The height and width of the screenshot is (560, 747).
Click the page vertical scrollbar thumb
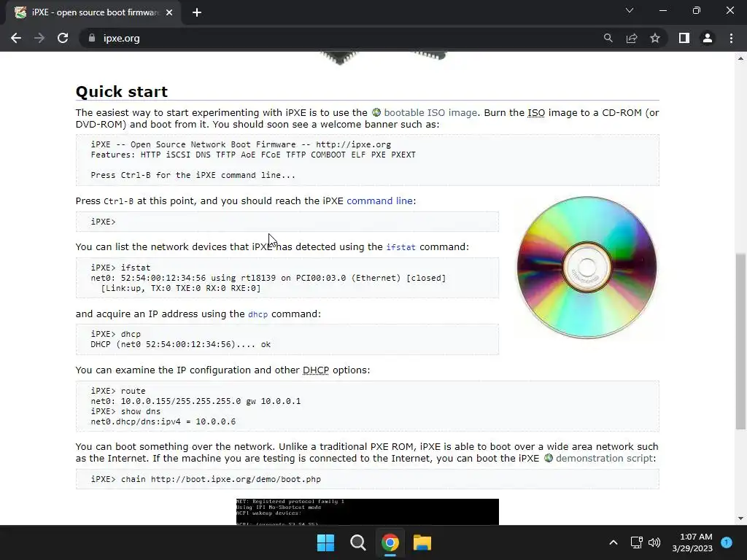click(x=740, y=341)
